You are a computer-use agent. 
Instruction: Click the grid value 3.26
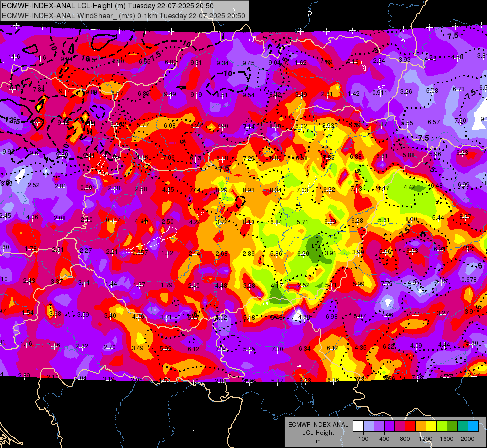[406, 92]
